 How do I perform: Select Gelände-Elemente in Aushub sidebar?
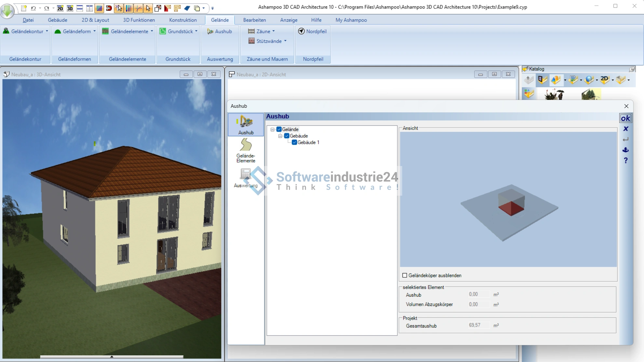click(246, 150)
